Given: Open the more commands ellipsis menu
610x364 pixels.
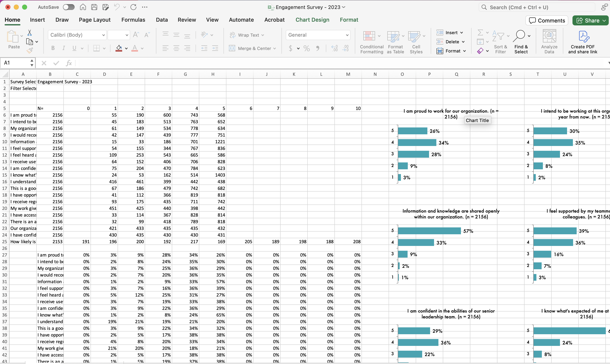Looking at the screenshot, I should tap(145, 7).
